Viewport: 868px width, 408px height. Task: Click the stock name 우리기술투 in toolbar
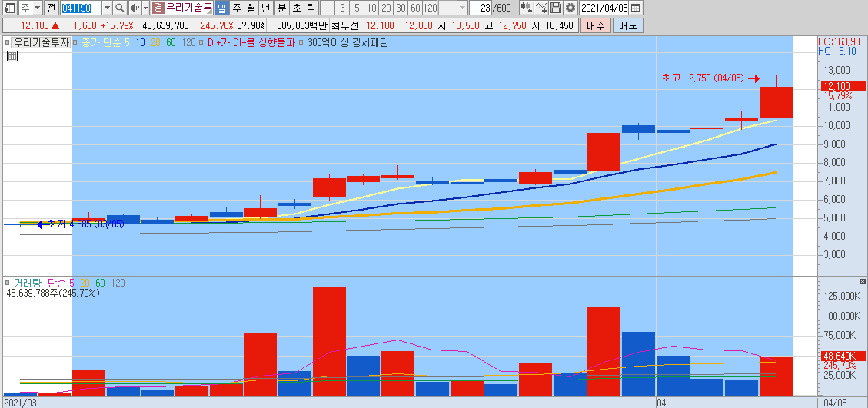point(189,8)
